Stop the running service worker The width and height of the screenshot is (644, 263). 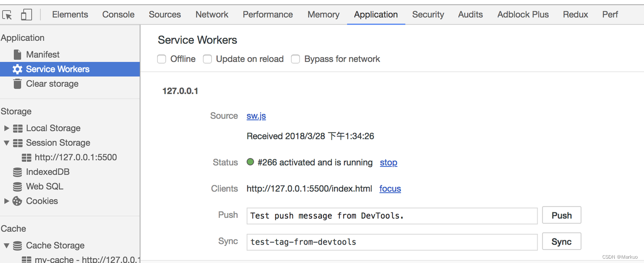pos(389,162)
